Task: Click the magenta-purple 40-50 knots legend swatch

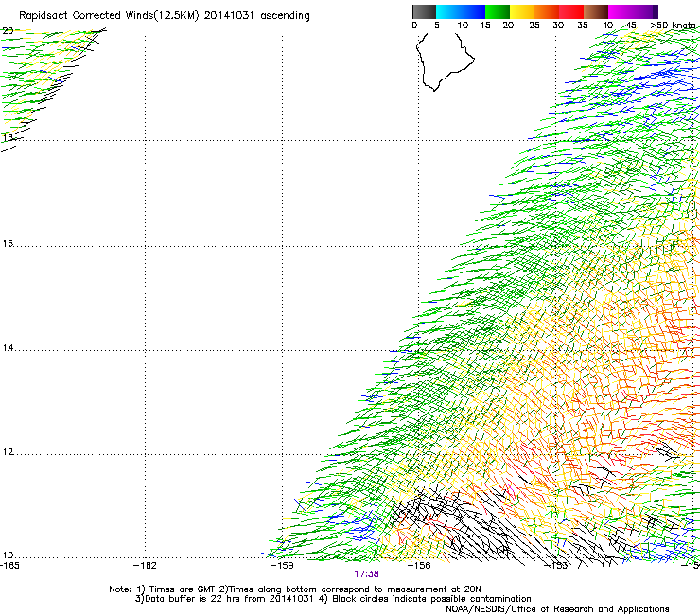Action: [633, 11]
